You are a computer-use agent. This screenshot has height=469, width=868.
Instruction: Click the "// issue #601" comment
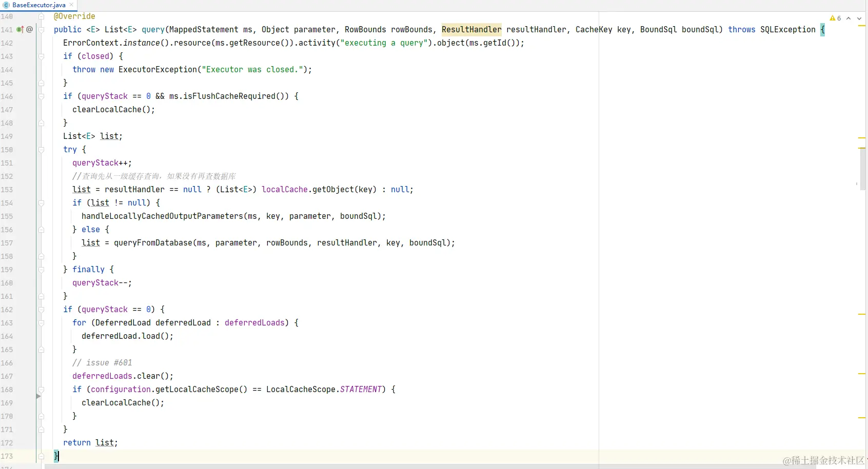102,363
